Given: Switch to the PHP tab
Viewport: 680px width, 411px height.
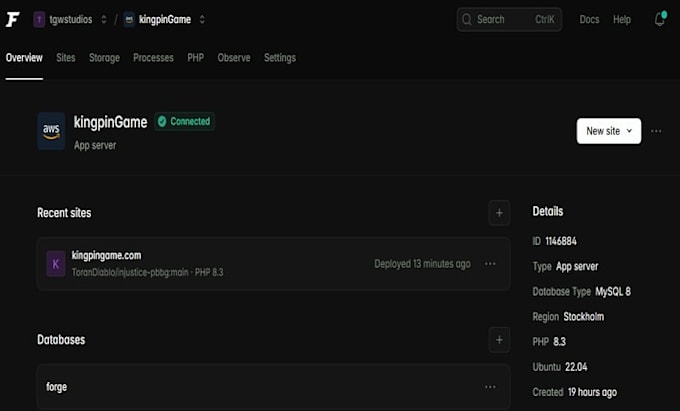Looking at the screenshot, I should (x=196, y=58).
